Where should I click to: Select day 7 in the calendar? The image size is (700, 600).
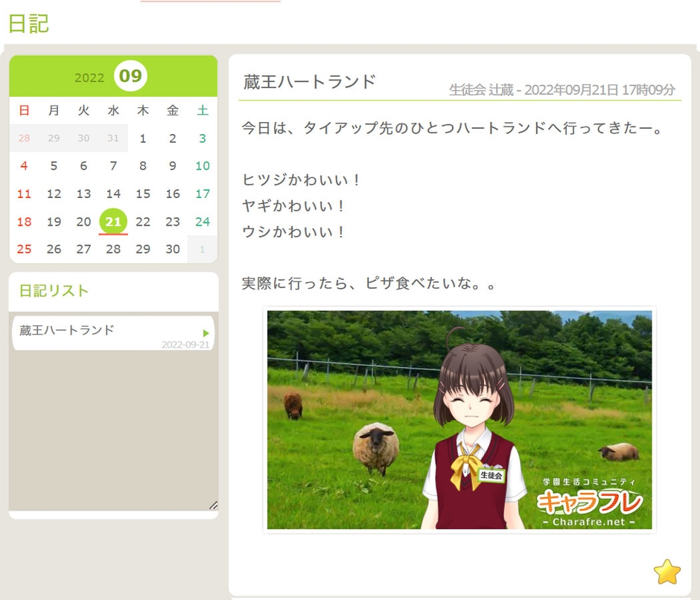click(113, 166)
